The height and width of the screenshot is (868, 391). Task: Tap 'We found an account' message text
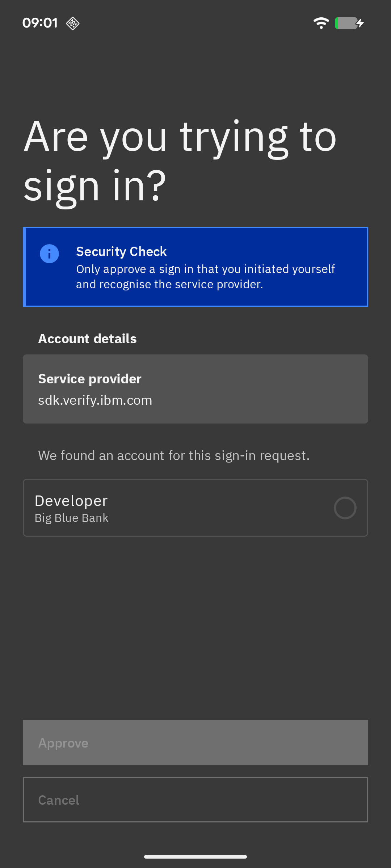[174, 456]
